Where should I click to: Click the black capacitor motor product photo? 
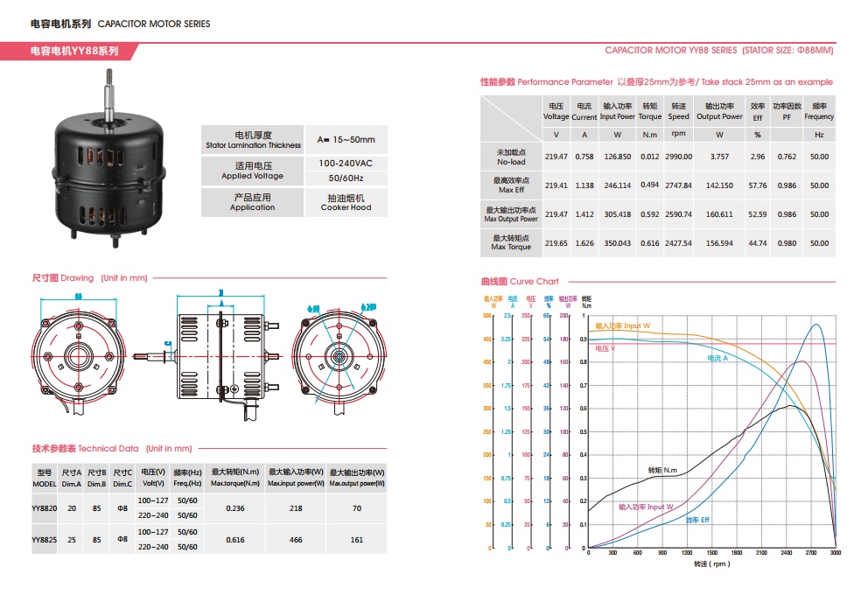point(108,158)
